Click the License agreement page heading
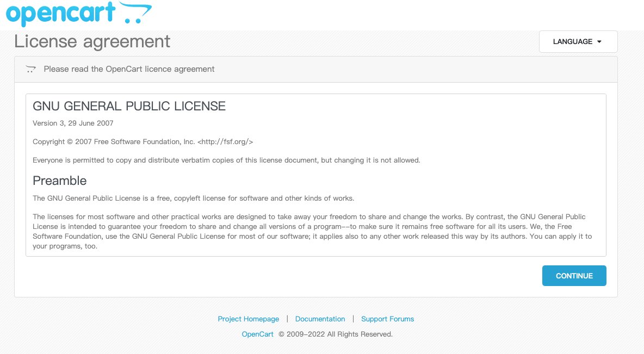644x354 pixels. click(x=92, y=41)
